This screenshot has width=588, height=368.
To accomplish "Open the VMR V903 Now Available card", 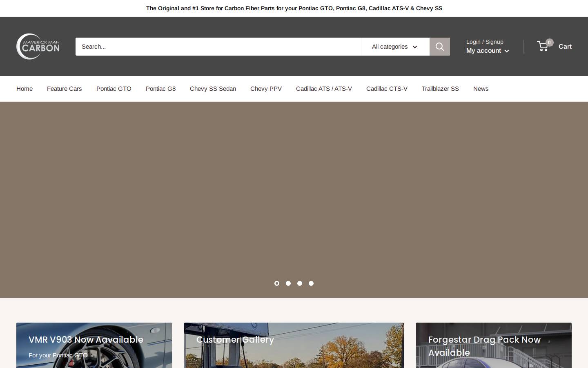I will (94, 345).
